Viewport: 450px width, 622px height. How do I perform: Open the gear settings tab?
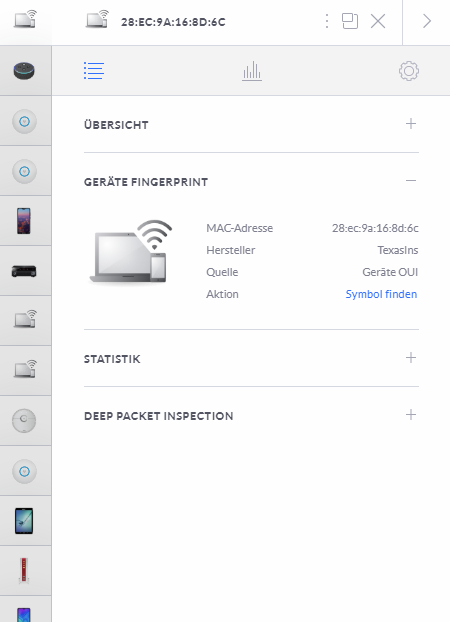[409, 71]
